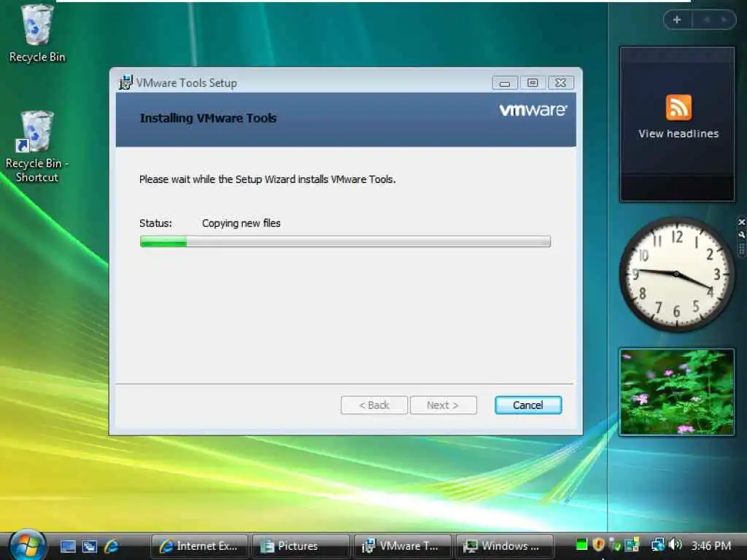Click Switch between windows Quick Launch icon
The image size is (747, 560).
[x=90, y=546]
